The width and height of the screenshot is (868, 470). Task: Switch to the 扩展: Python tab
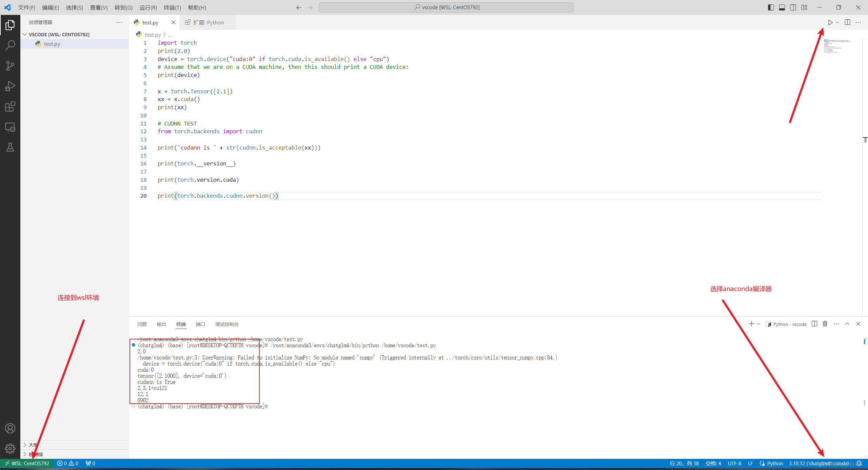tap(208, 22)
